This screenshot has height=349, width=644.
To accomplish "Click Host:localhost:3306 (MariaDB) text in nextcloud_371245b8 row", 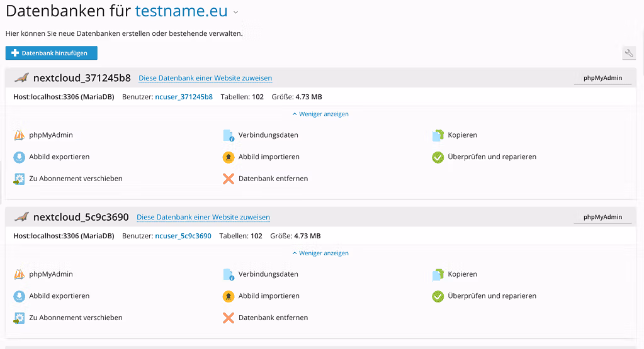I will (x=64, y=97).
